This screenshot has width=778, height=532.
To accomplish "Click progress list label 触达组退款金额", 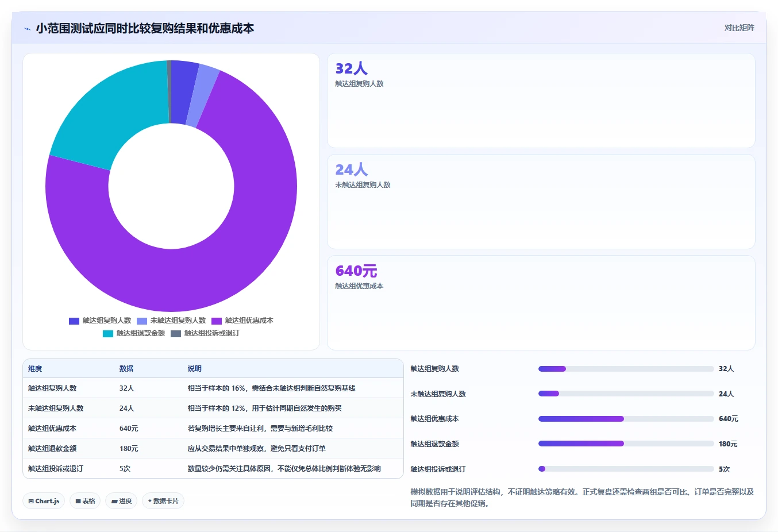I will [434, 444].
